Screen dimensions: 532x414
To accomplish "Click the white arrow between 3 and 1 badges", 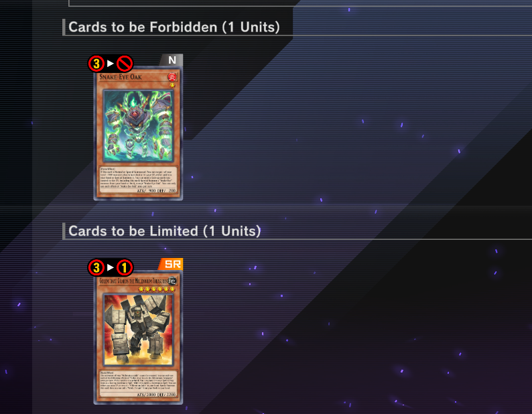I will [111, 267].
